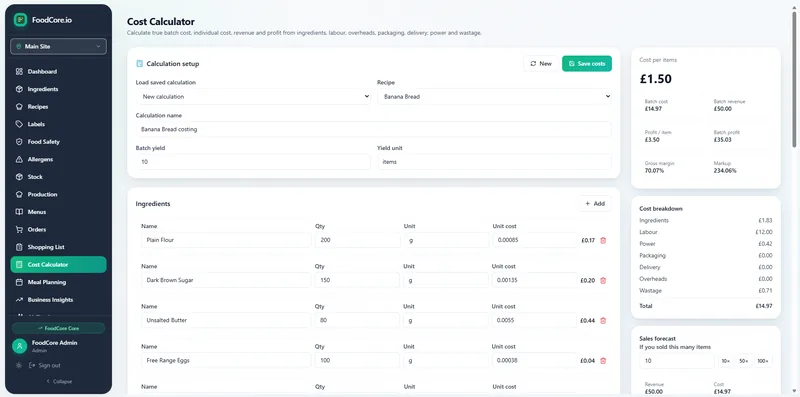Click the Labels tag icon
This screenshot has height=397, width=800.
[x=19, y=124]
